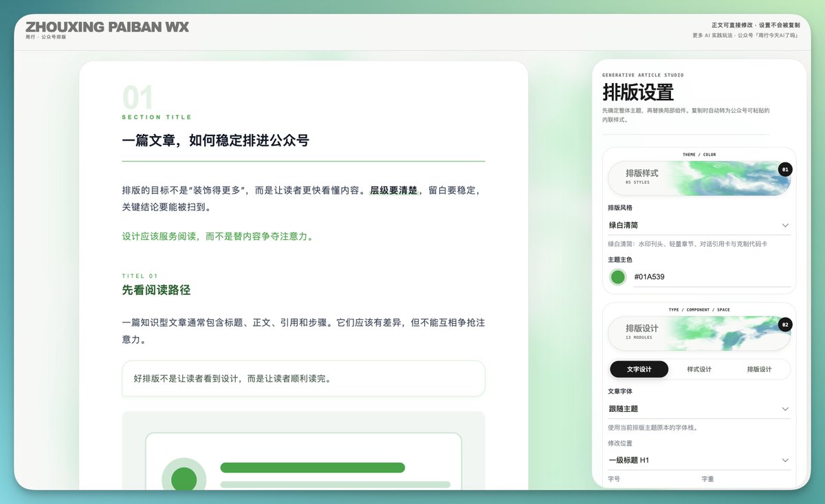Click the green theme color swatch
Image resolution: width=825 pixels, height=504 pixels.
click(x=618, y=277)
